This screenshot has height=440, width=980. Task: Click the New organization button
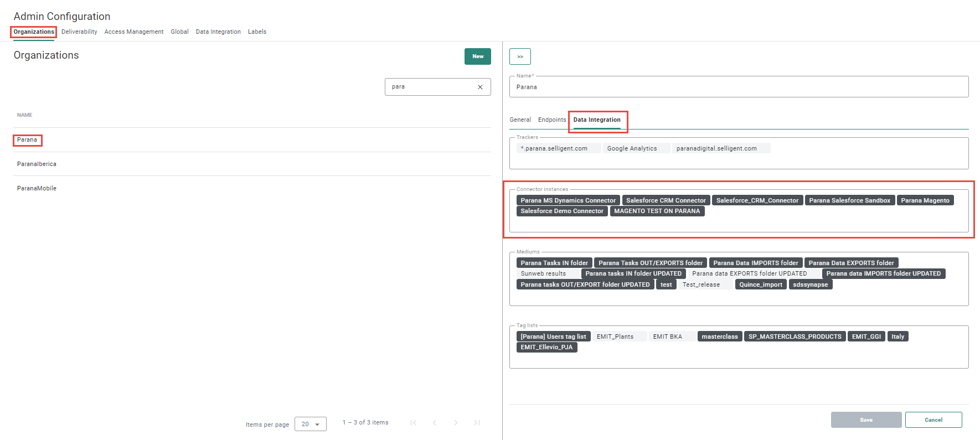pyautogui.click(x=477, y=56)
